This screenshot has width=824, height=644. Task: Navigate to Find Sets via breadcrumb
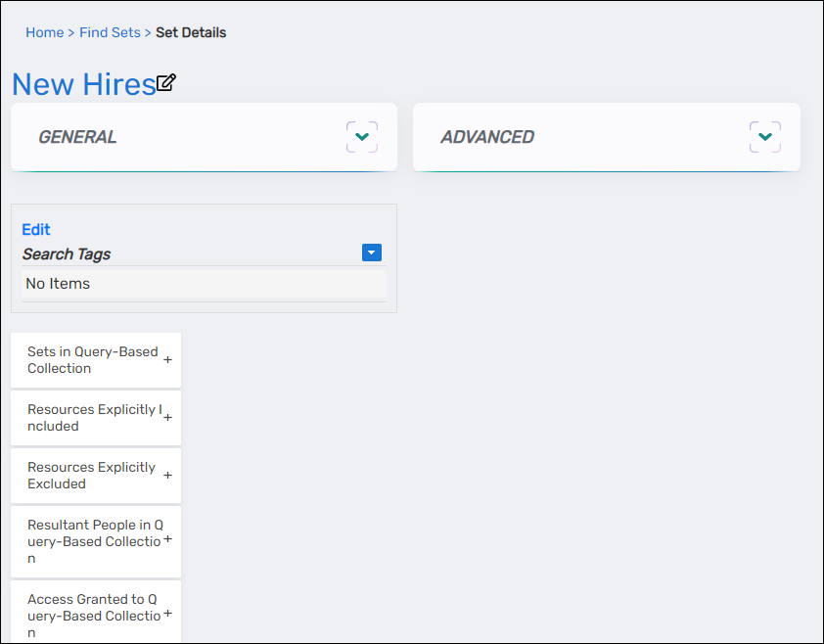coord(110,32)
